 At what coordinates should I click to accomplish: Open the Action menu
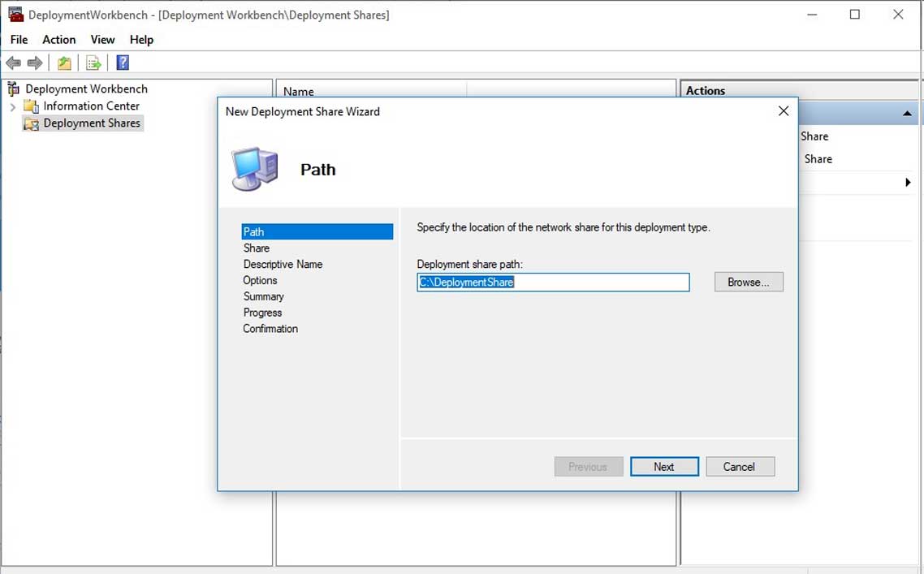(59, 40)
